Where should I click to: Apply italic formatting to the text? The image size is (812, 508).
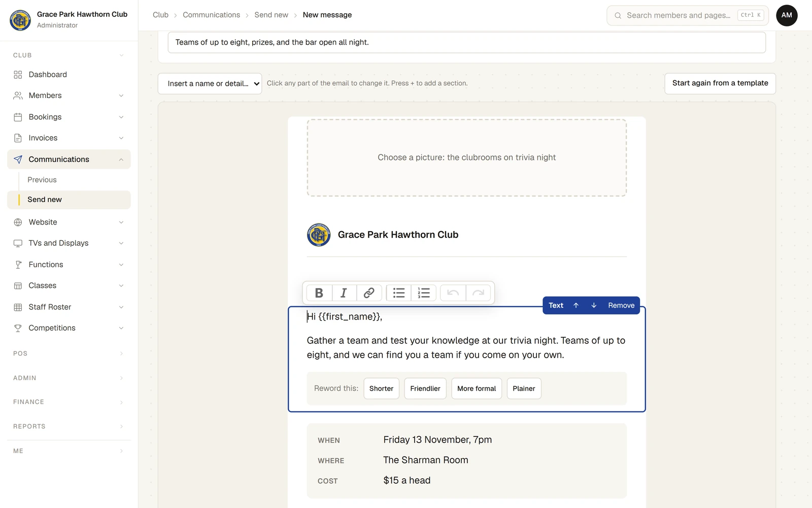(344, 293)
